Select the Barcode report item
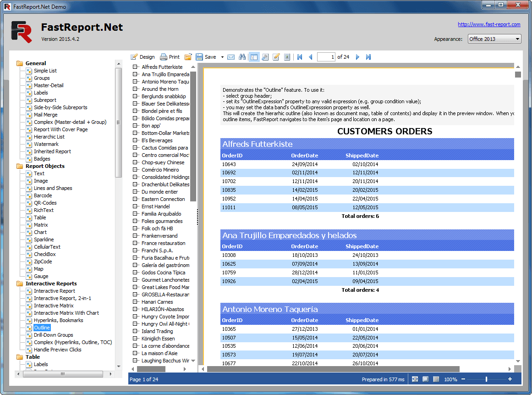Screen dimensions: 532x395 click(43, 195)
